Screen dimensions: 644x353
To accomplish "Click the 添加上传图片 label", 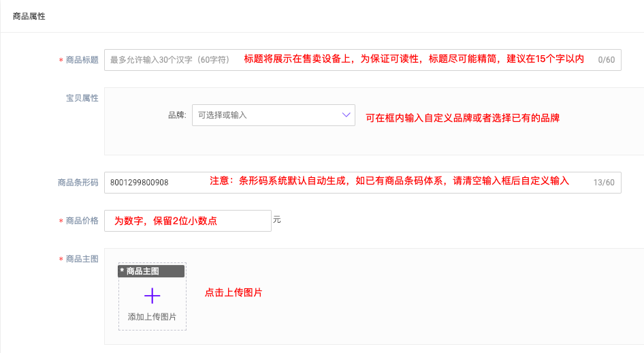I will click(x=152, y=317).
